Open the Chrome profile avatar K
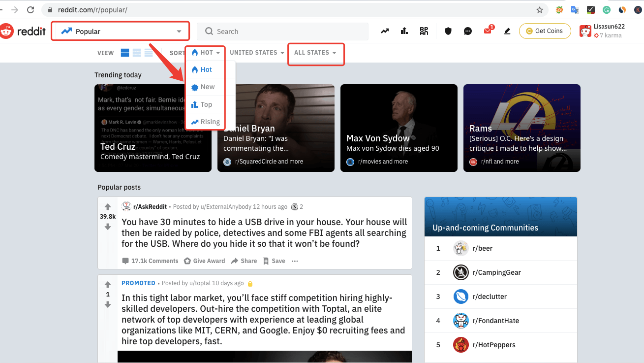 click(x=638, y=10)
